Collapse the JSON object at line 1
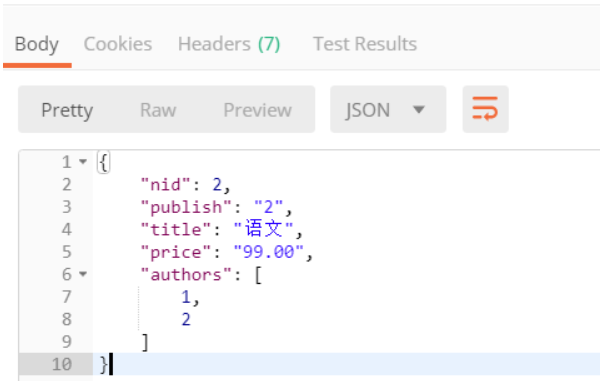608x381 pixels. click(x=83, y=161)
